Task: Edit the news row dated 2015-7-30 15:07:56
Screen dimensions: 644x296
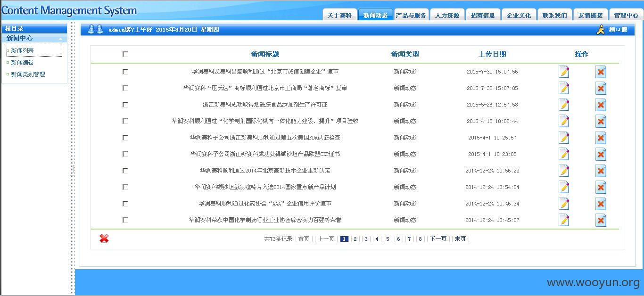Action: (x=564, y=72)
